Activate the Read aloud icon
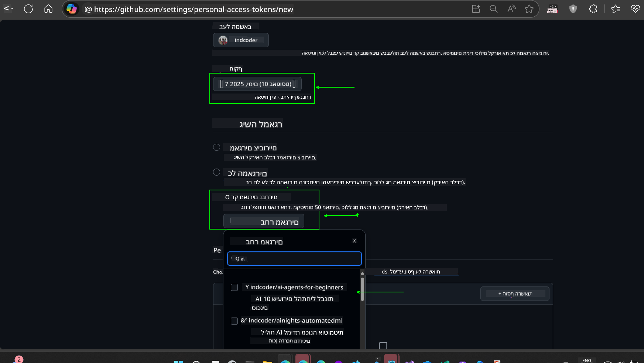The image size is (644, 363). click(511, 9)
